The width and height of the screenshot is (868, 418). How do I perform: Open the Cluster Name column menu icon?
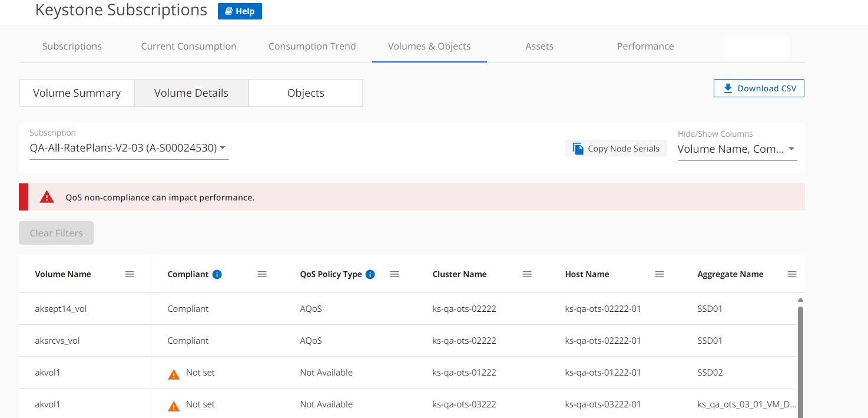(527, 274)
